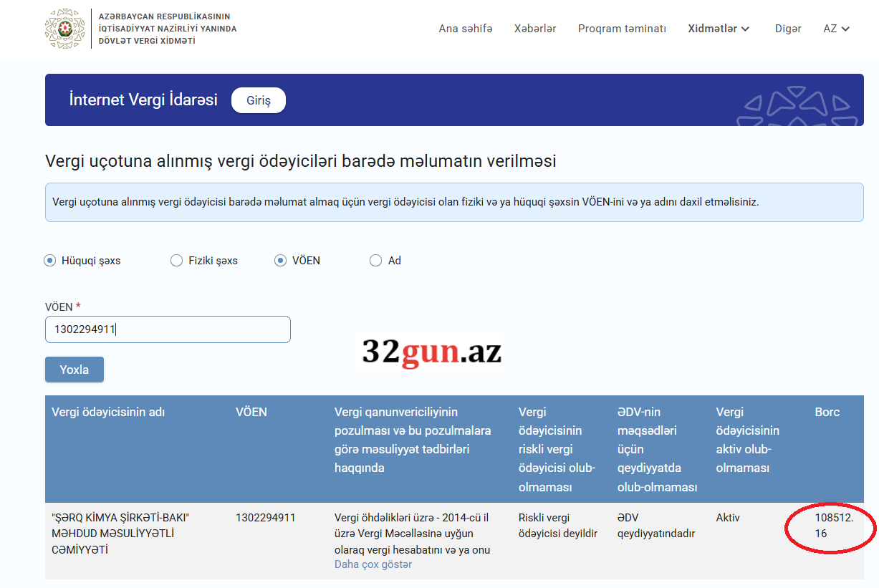
Task: Click the VÖEN table column header
Action: coord(251,412)
